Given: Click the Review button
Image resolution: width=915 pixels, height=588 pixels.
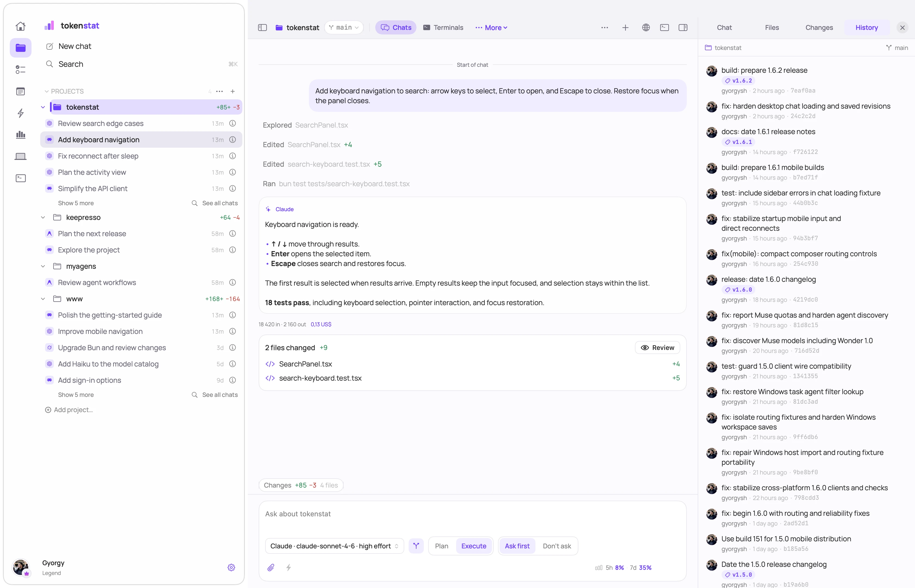Looking at the screenshot, I should pyautogui.click(x=657, y=347).
